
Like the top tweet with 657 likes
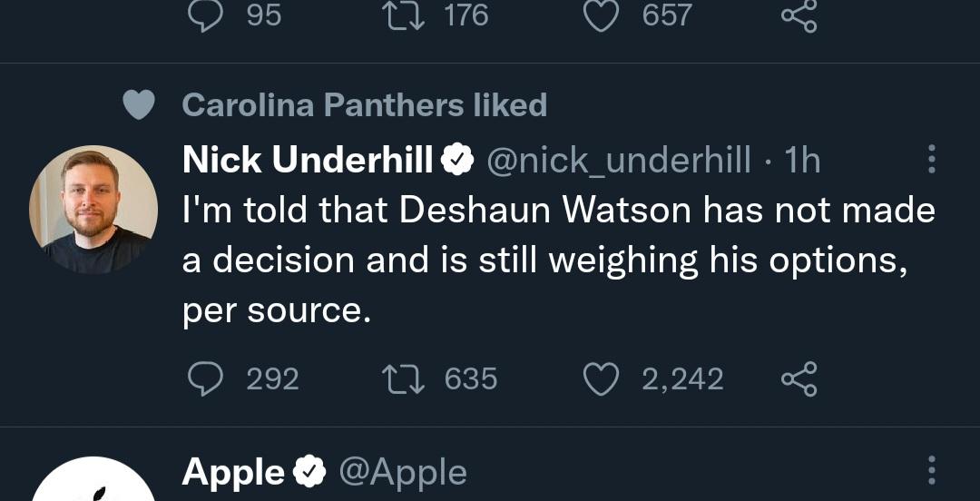tap(601, 15)
